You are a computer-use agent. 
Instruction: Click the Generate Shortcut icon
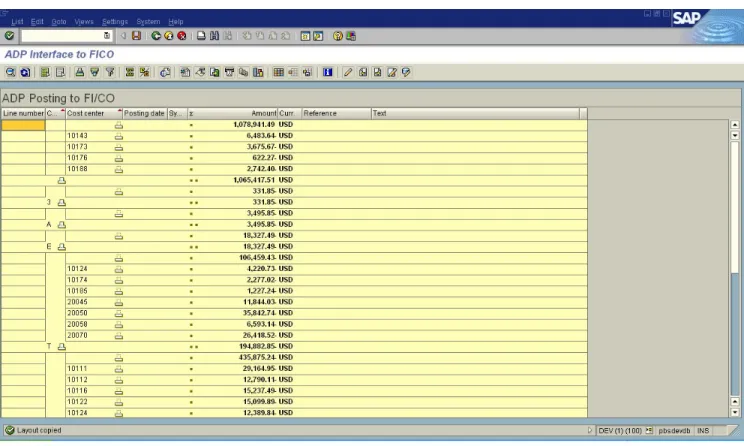pyautogui.click(x=318, y=36)
